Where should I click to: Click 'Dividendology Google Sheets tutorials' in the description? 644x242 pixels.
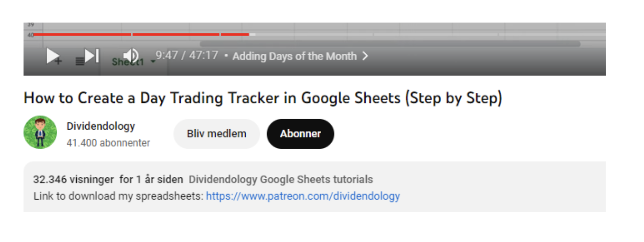click(x=280, y=180)
